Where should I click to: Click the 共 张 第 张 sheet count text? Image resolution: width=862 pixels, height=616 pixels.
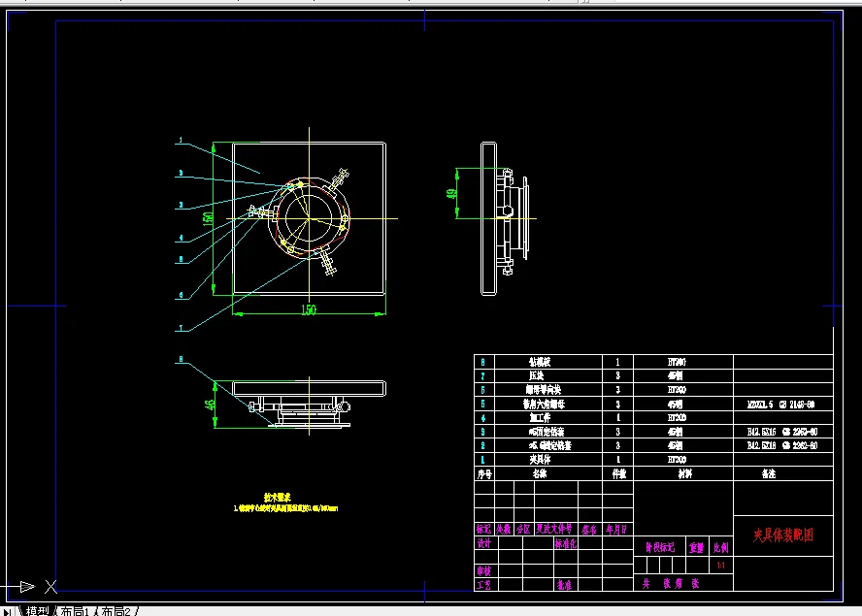coord(670,584)
